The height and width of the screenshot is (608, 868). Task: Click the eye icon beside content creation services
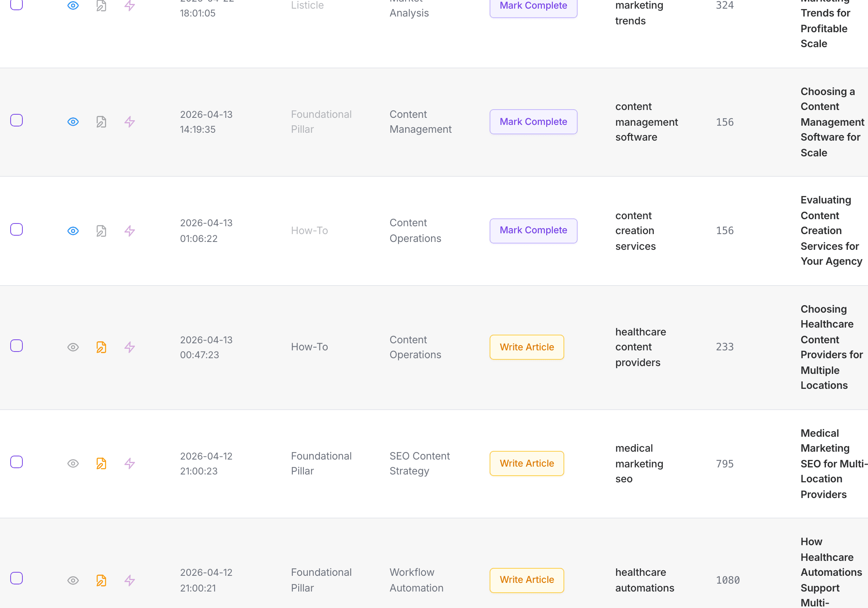(73, 231)
